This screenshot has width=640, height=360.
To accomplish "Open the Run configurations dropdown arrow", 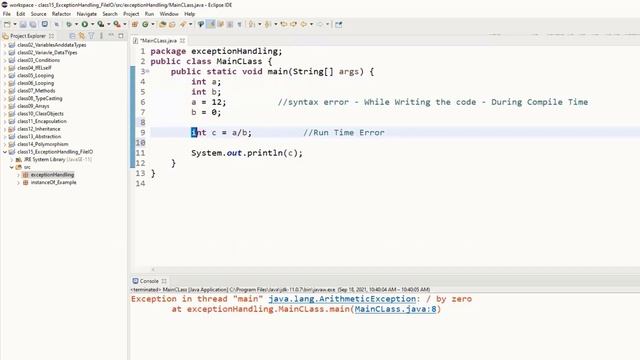I will pyautogui.click(x=92, y=24).
